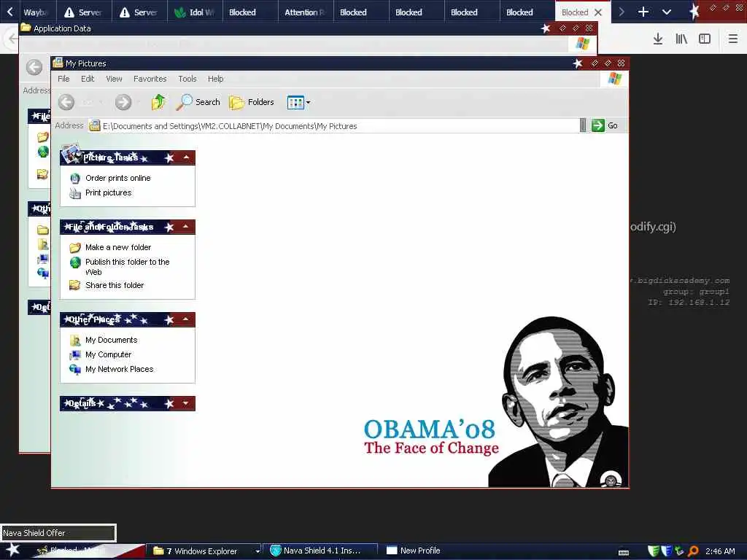Click My Pictures title bar window icon
Image resolution: width=747 pixels, height=560 pixels.
pos(58,63)
